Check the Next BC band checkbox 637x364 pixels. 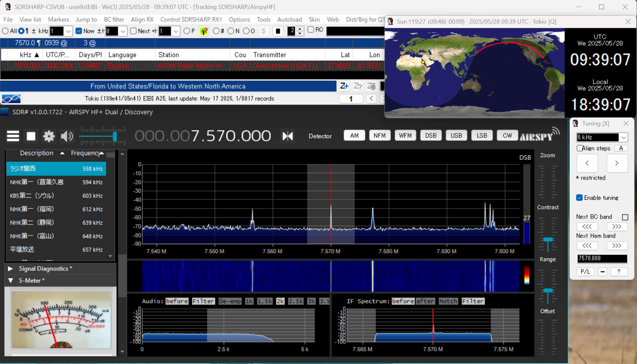[x=625, y=217]
